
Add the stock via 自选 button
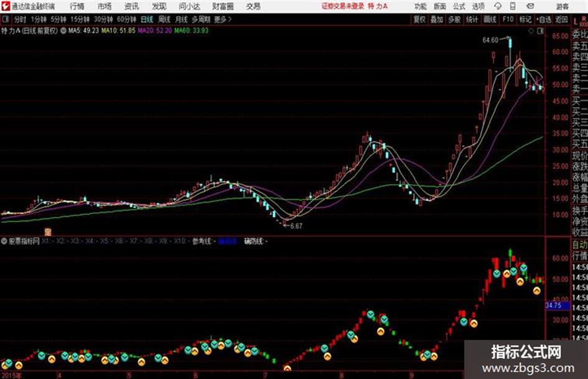(x=544, y=19)
